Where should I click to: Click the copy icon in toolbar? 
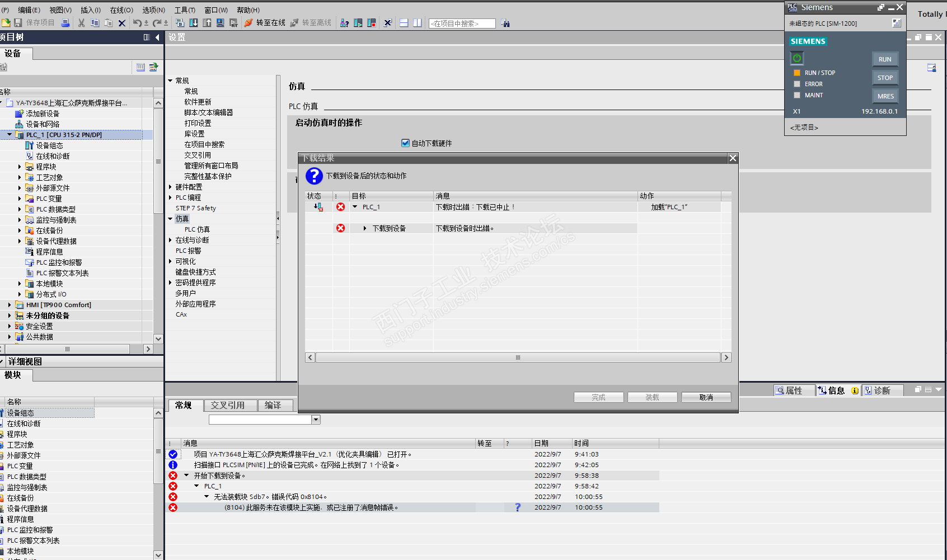(x=95, y=23)
